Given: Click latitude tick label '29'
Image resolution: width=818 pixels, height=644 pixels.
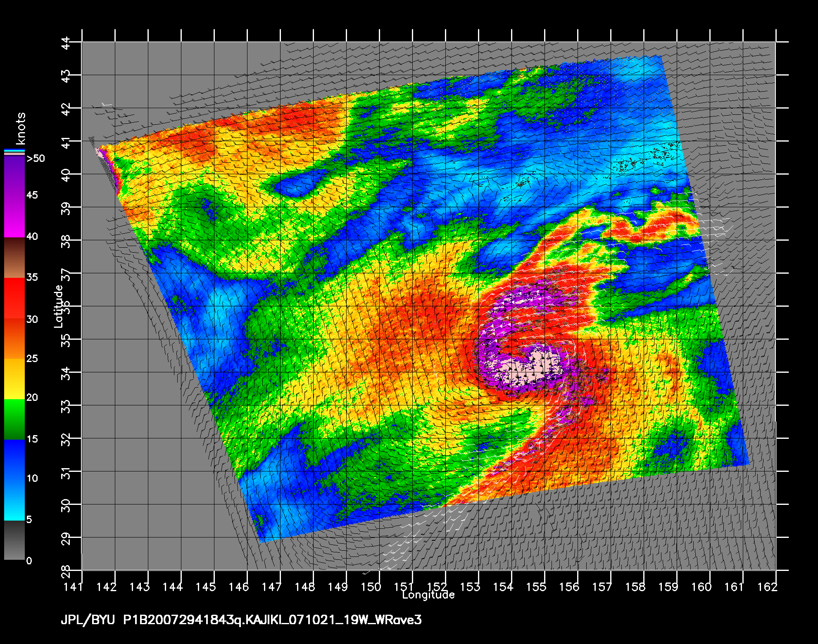Looking at the screenshot, I should [x=66, y=538].
